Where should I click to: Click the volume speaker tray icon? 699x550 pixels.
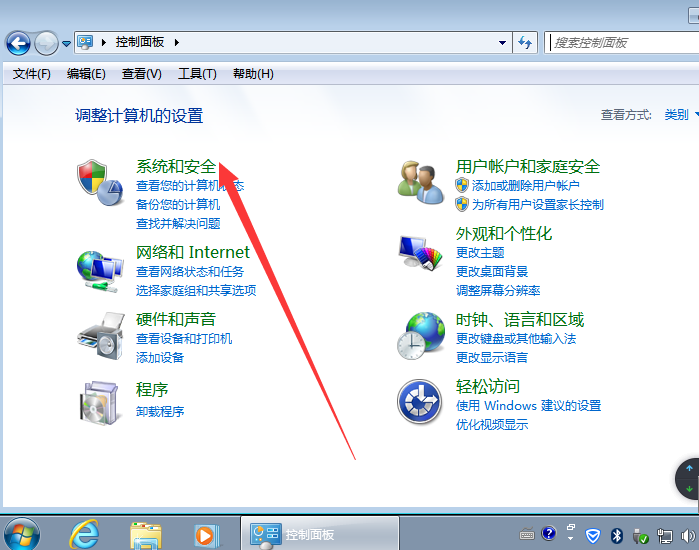688,535
